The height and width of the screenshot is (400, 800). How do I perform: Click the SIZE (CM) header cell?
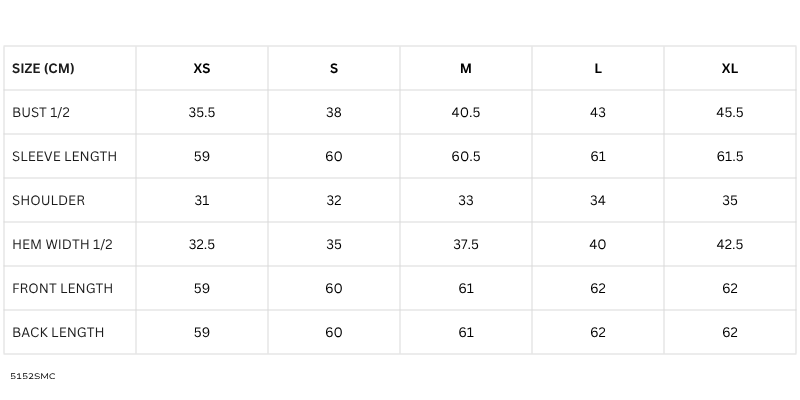(x=43, y=69)
